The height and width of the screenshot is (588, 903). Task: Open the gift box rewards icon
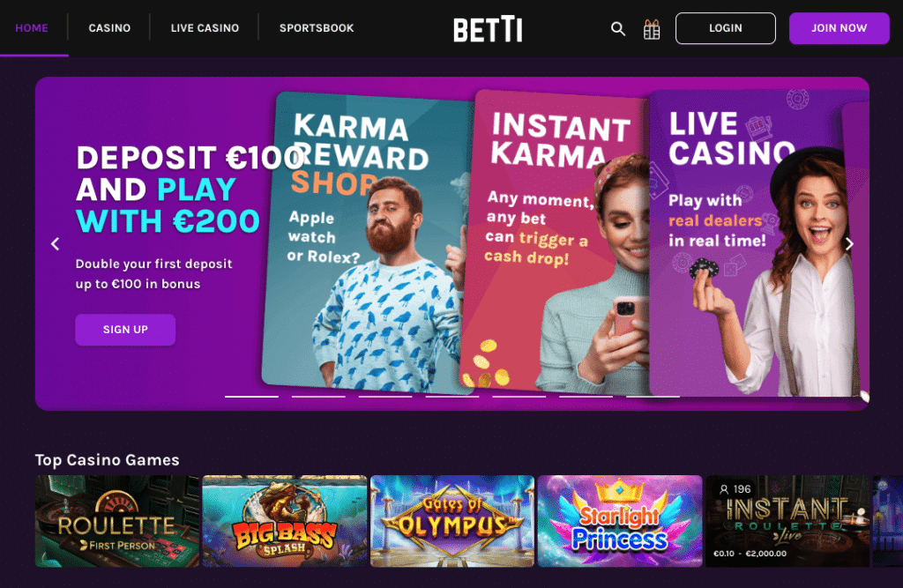[x=652, y=29]
